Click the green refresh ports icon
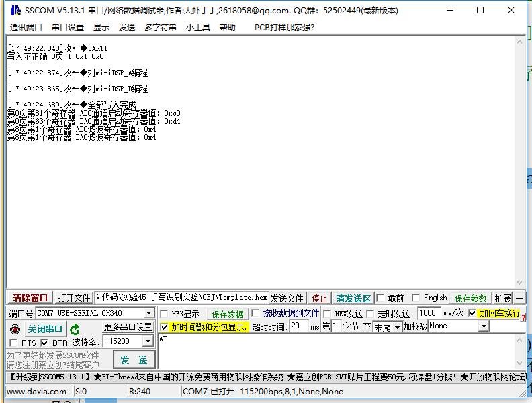 coord(75,329)
